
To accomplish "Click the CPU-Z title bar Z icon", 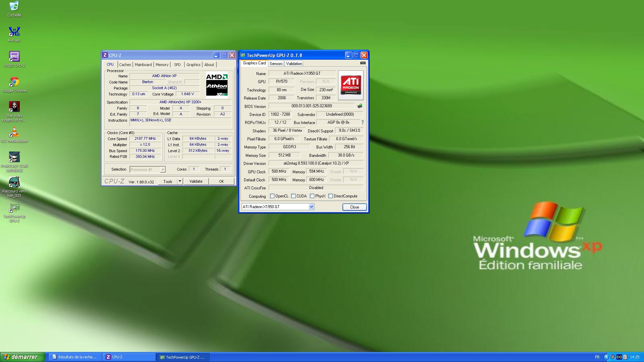I will 105,55.
